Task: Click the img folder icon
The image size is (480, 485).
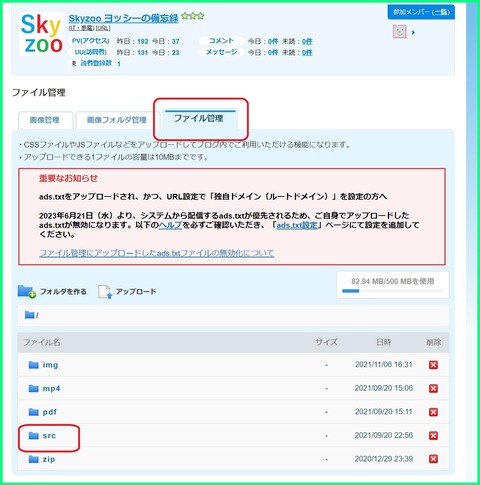Action: tap(34, 365)
